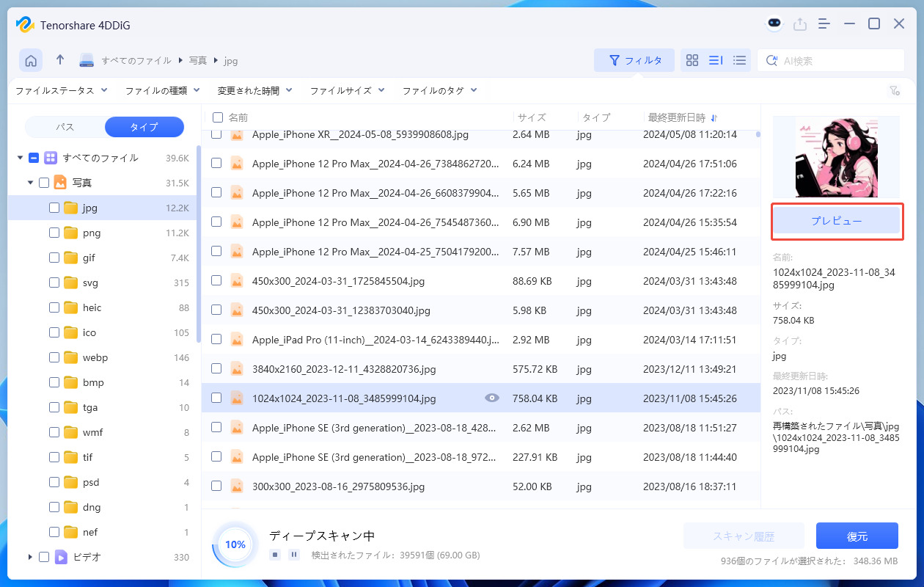Sort by the サイズ column header

pyautogui.click(x=531, y=117)
